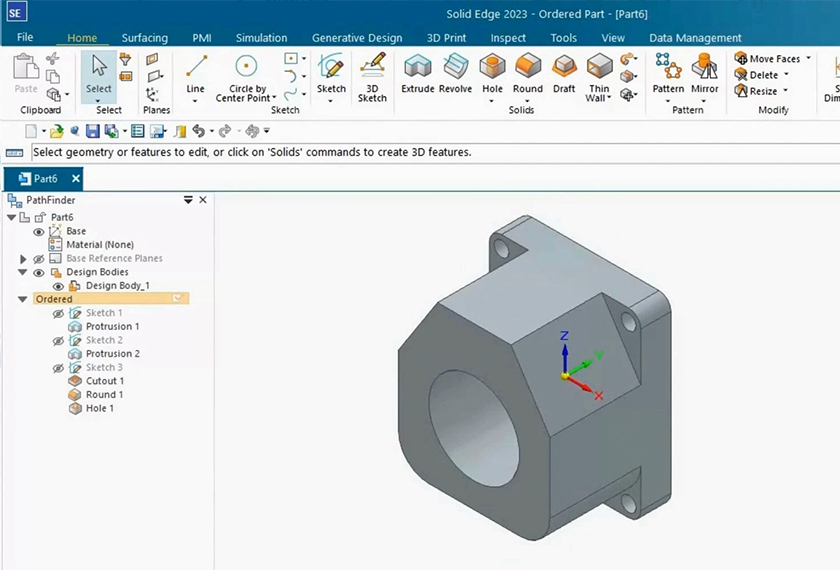Open the Move Faces dropdown arrow
The image size is (840, 570).
click(808, 59)
